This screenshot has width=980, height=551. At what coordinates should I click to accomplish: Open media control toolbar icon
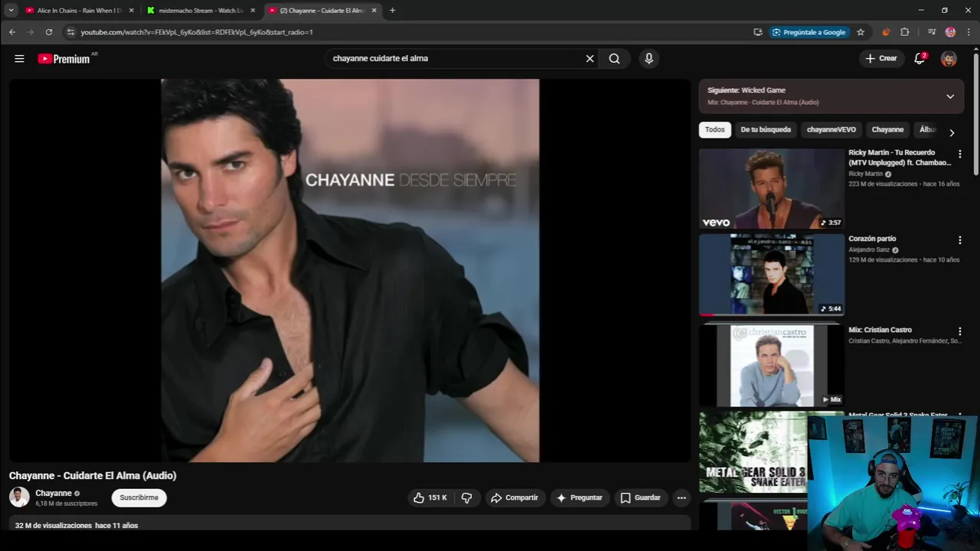(931, 32)
